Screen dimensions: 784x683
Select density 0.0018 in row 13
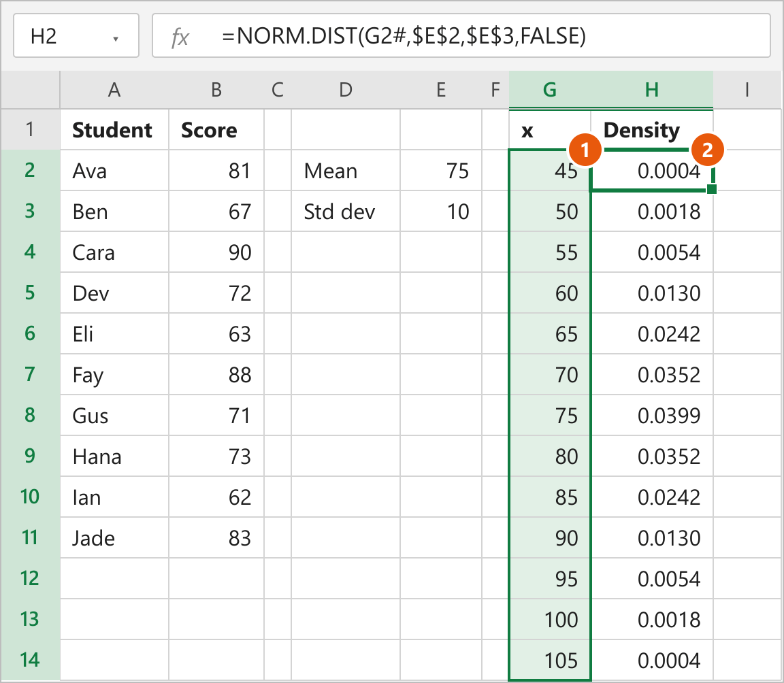point(651,620)
